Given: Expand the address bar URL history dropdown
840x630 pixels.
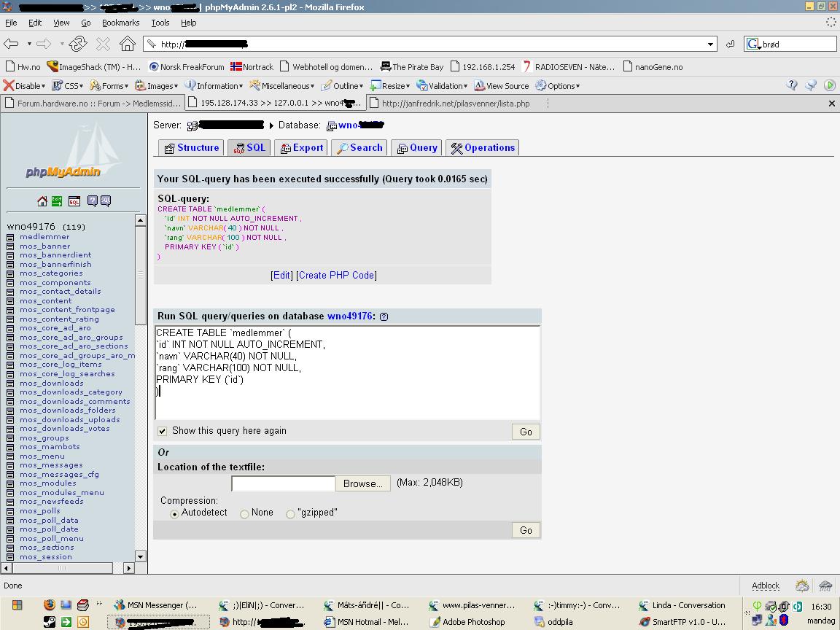Looking at the screenshot, I should tap(710, 44).
